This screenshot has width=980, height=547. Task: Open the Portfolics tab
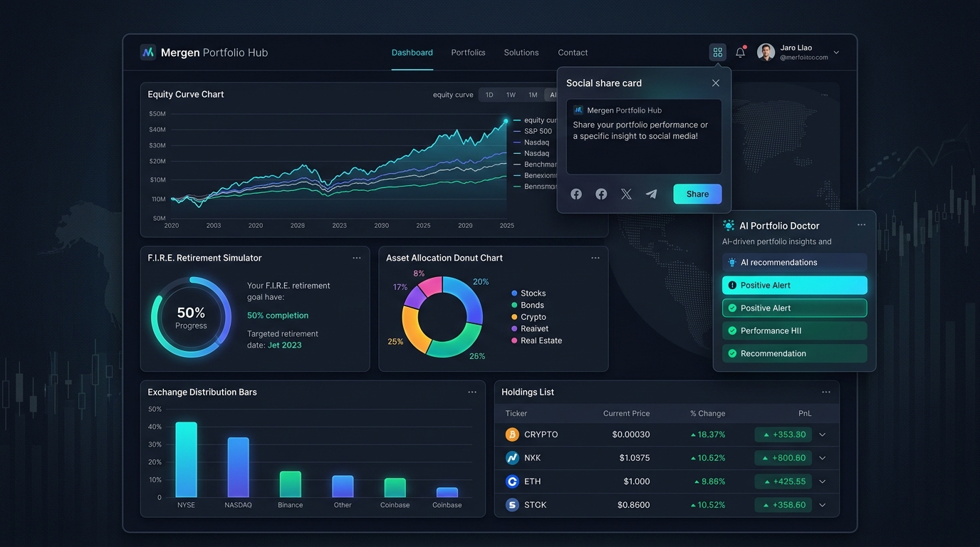tap(468, 53)
